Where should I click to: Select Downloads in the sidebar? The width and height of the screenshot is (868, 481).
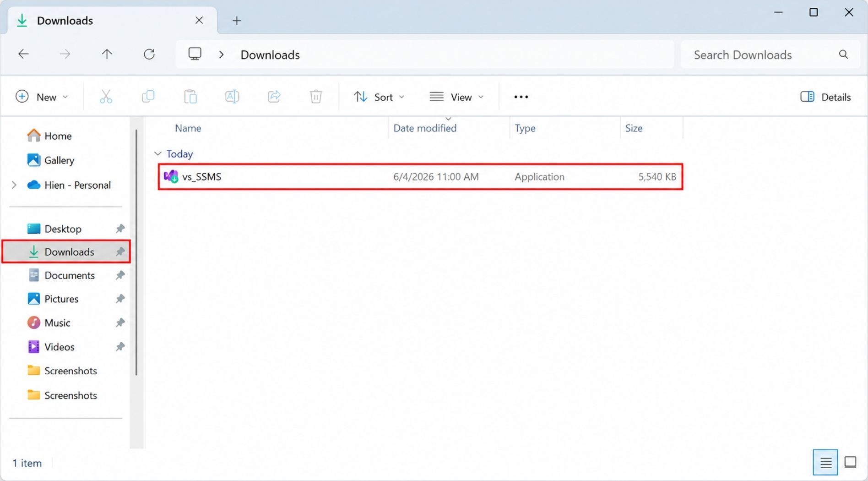click(66, 251)
